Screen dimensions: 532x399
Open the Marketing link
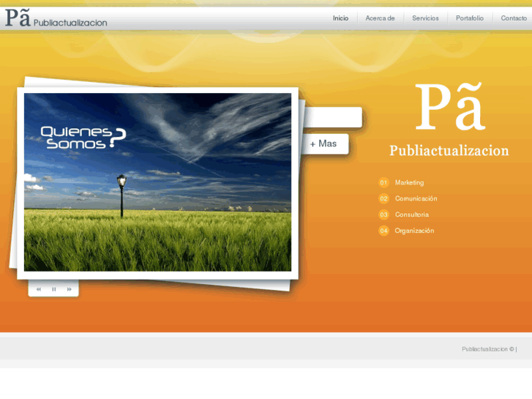tap(409, 183)
